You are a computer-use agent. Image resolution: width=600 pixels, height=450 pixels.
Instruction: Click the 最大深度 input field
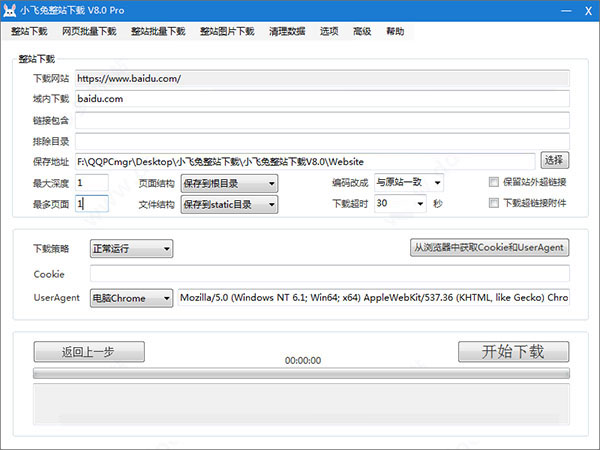pos(92,183)
